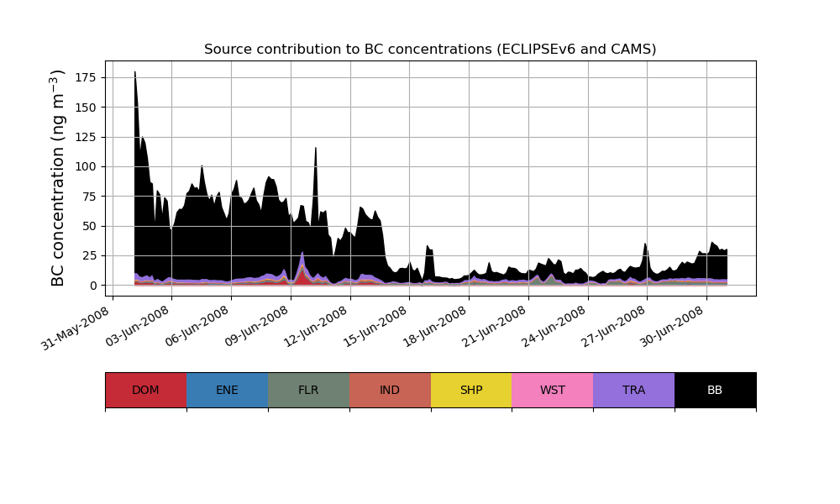This screenshot has height=504, width=840.
Task: Click the 50 y-axis tick label
Action: coord(90,226)
